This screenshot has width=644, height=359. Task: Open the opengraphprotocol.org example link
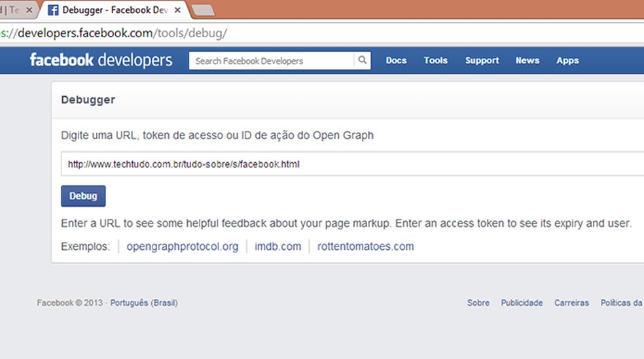[182, 247]
